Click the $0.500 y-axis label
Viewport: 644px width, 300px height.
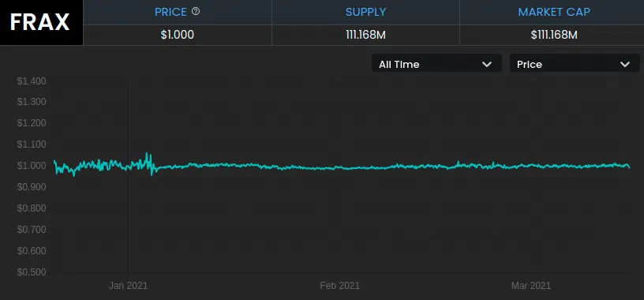coord(32,272)
